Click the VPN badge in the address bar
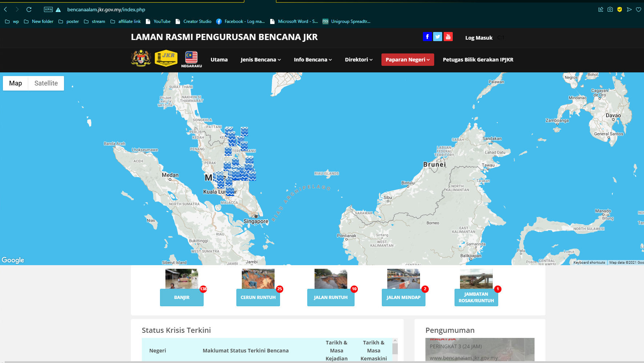This screenshot has height=363, width=644. pyautogui.click(x=48, y=9)
